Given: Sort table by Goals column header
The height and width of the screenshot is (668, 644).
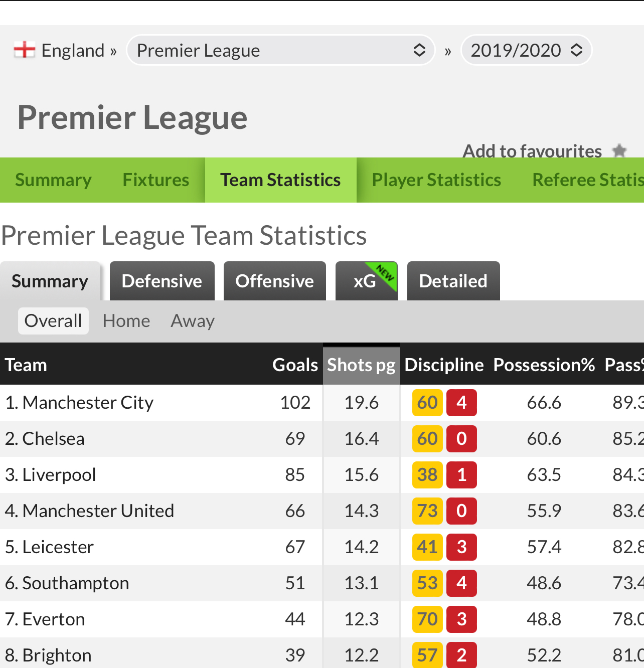Looking at the screenshot, I should click(x=295, y=365).
